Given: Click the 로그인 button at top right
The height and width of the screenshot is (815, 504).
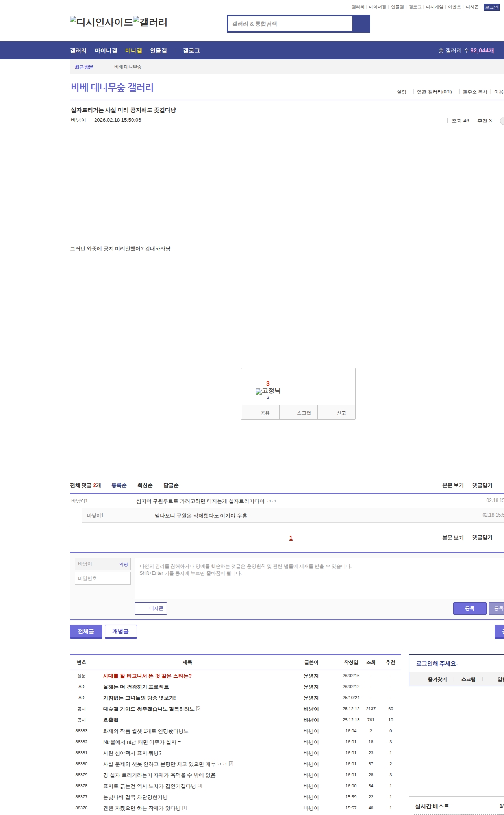Looking at the screenshot, I should click(491, 7).
